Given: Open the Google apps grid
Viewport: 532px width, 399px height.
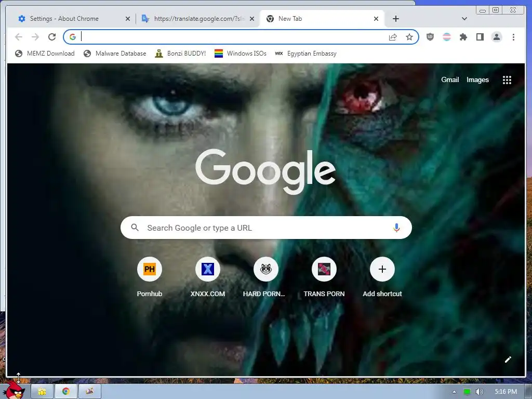Looking at the screenshot, I should click(x=507, y=79).
